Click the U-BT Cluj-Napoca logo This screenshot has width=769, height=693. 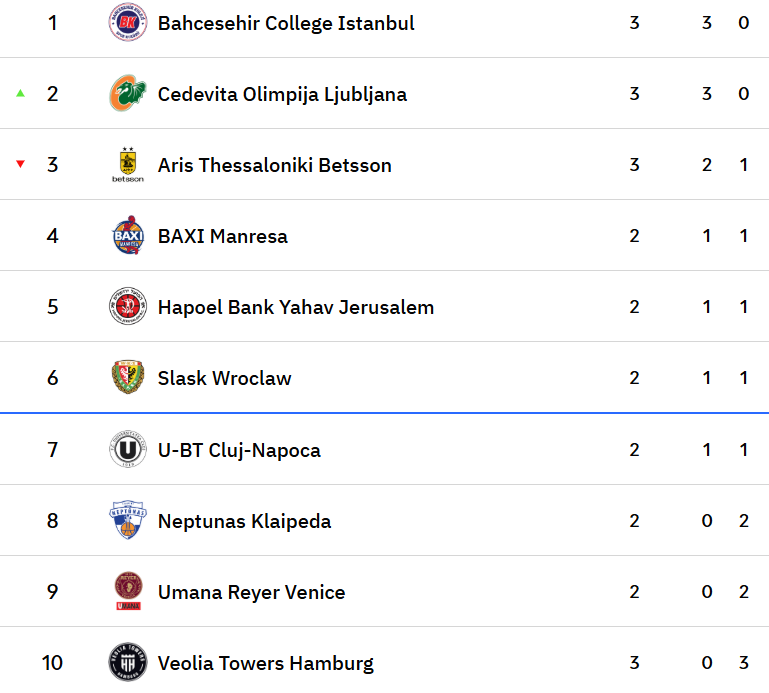point(127,450)
